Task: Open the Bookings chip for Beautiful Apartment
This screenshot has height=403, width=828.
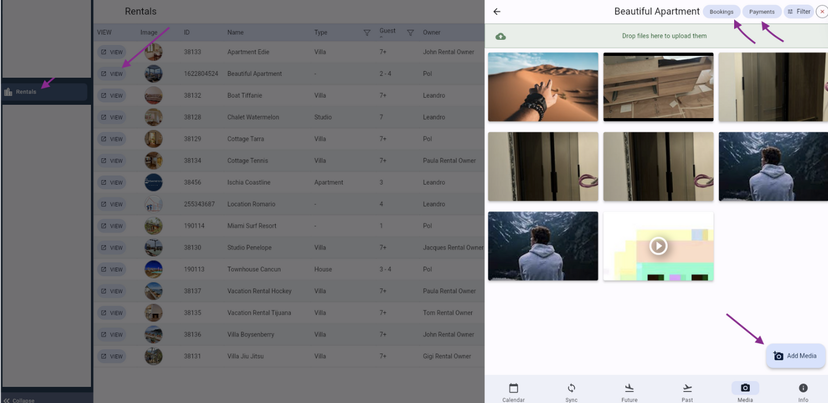Action: 721,12
